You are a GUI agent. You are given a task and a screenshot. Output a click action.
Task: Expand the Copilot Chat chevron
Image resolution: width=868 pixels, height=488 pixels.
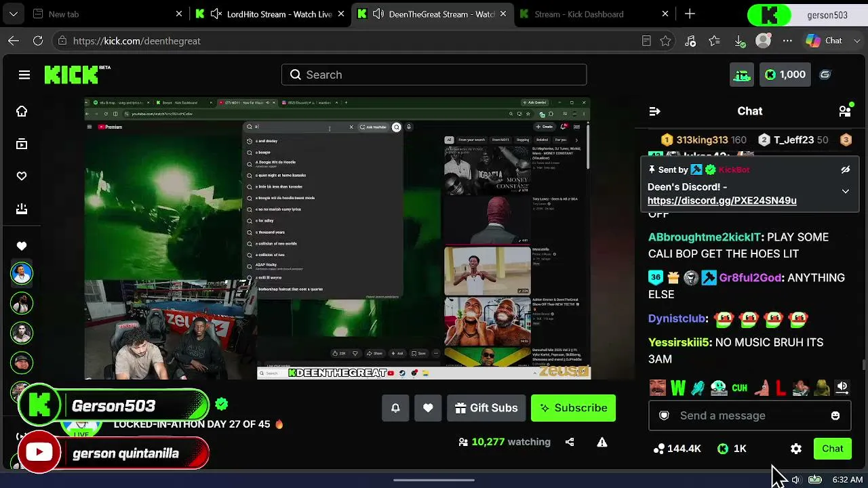tap(857, 41)
